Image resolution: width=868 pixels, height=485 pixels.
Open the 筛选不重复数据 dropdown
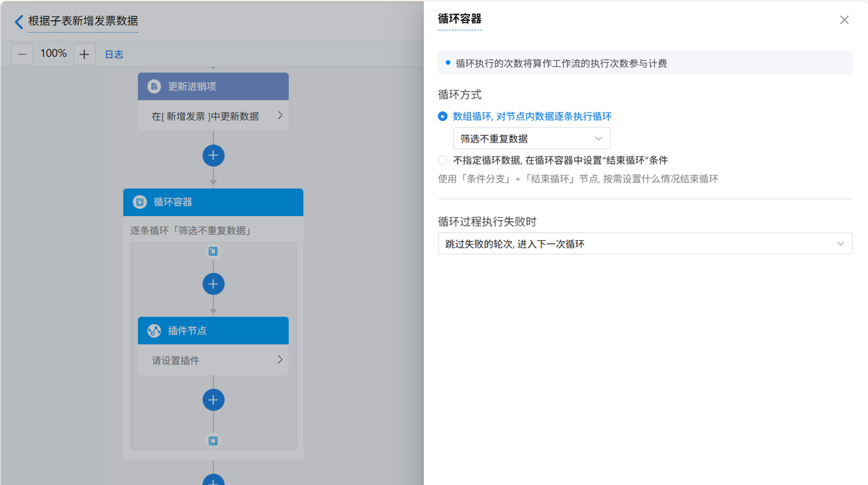tap(531, 138)
